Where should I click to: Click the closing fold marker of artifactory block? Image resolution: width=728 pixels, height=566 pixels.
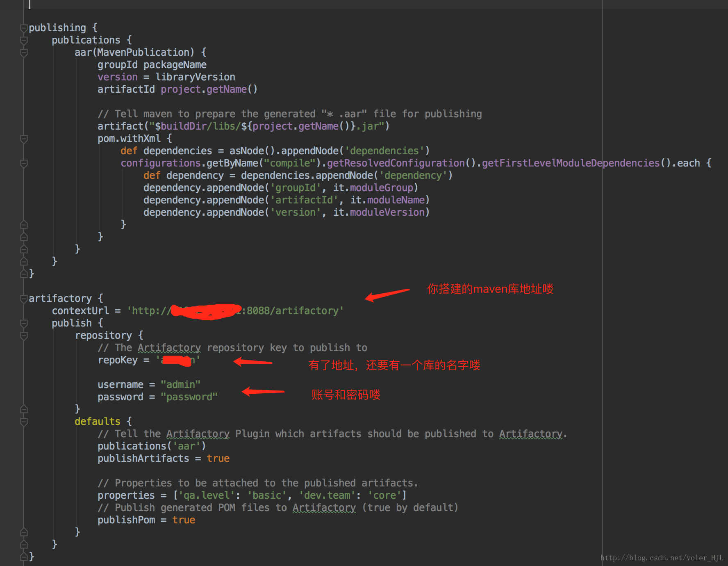(x=24, y=557)
